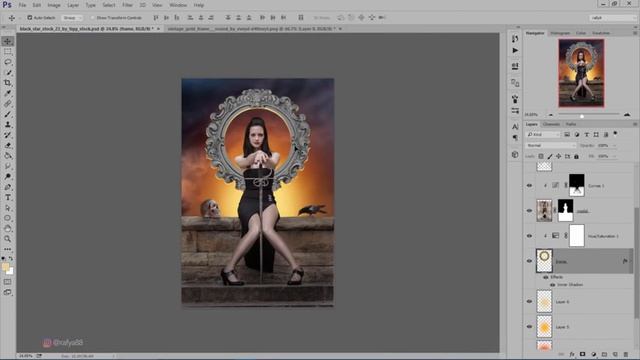This screenshot has height=360, width=640.
Task: Click the layer style fx button
Action: tap(572, 354)
